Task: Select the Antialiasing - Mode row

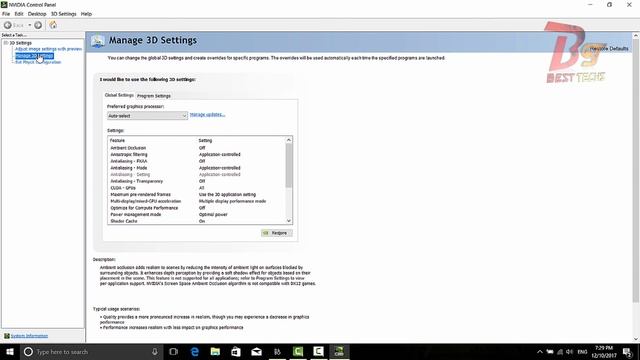Action: point(197,168)
